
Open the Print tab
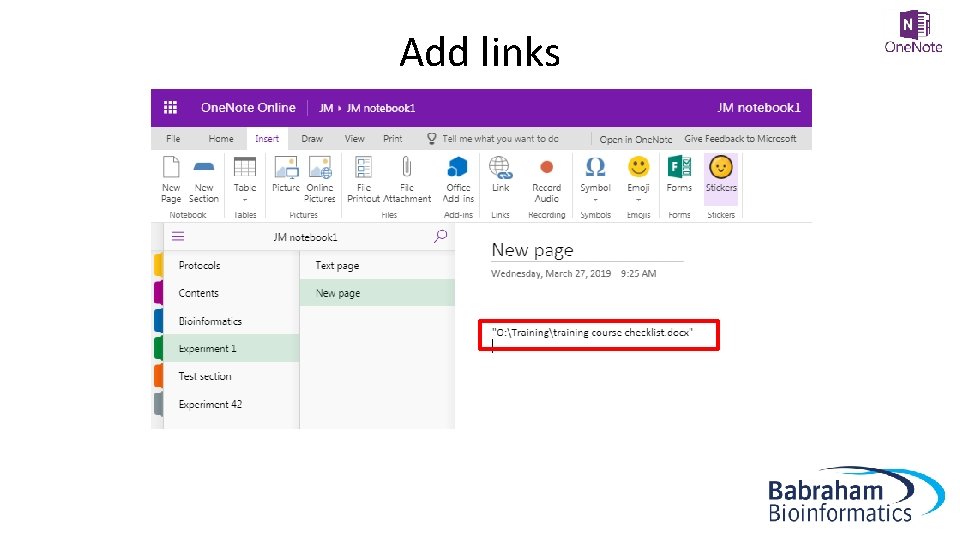click(393, 139)
